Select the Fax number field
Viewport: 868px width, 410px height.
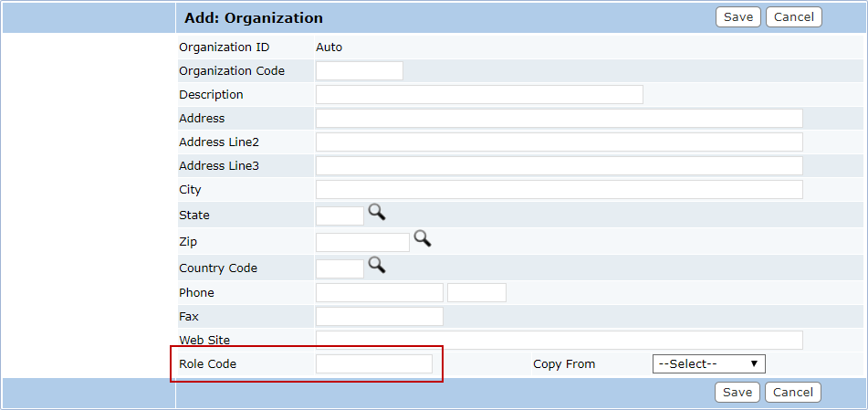tap(379, 316)
